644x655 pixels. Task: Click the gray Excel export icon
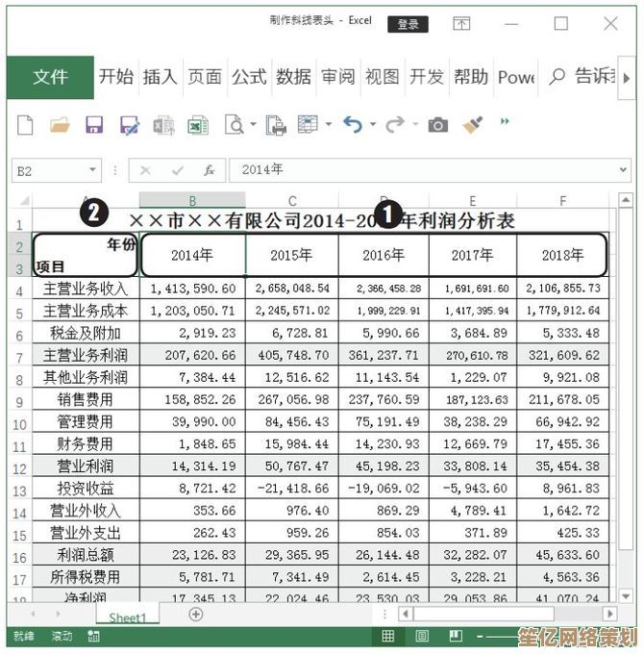163,125
